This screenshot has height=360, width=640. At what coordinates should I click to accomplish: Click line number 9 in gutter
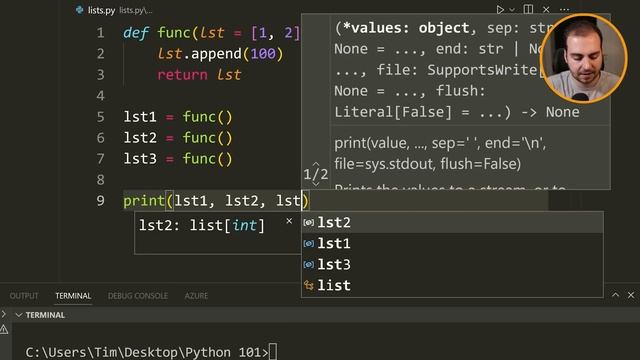click(100, 200)
